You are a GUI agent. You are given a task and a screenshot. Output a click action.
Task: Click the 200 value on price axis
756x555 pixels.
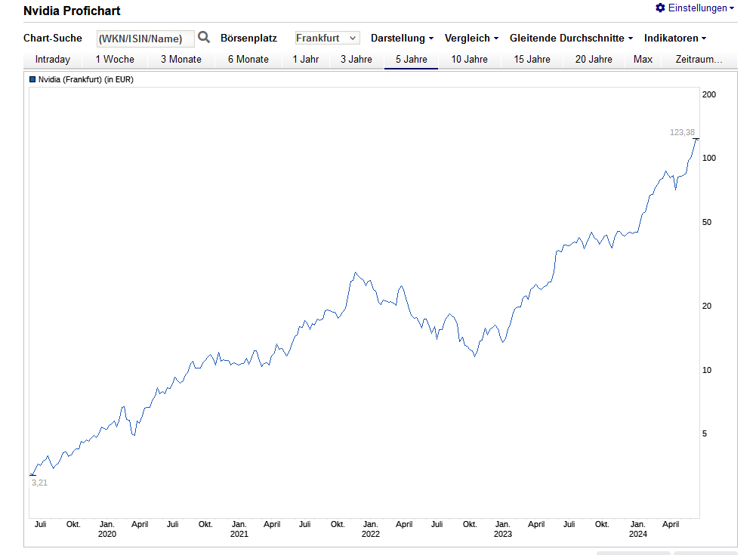click(708, 94)
